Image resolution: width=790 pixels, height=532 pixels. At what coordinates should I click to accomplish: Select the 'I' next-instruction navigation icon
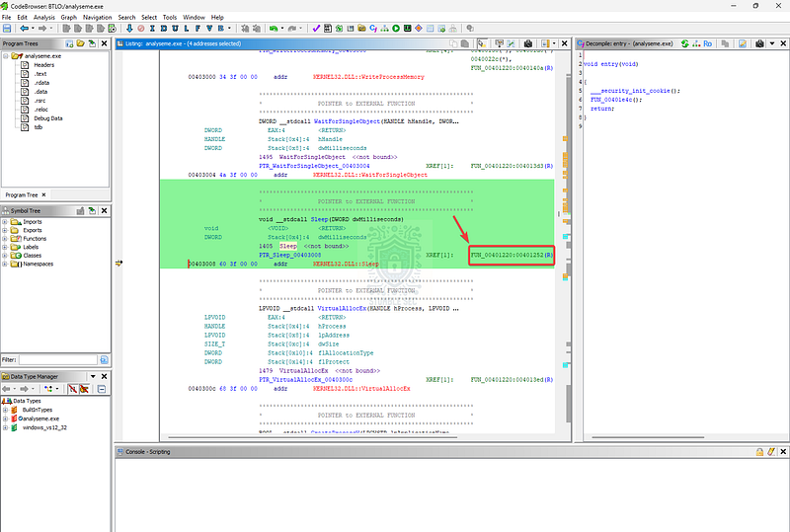[x=152, y=29]
